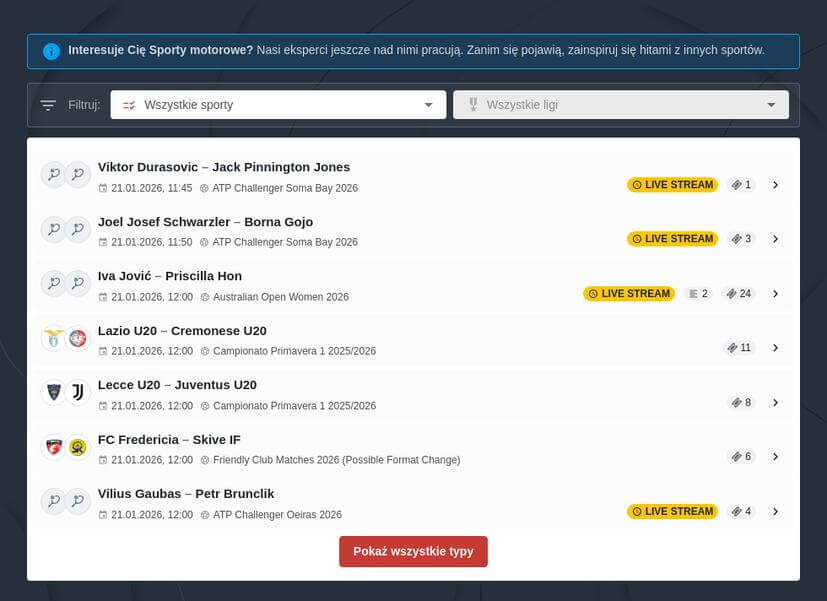This screenshot has width=827, height=601.
Task: Click the Lecce U20 team logo
Action: tap(53, 393)
